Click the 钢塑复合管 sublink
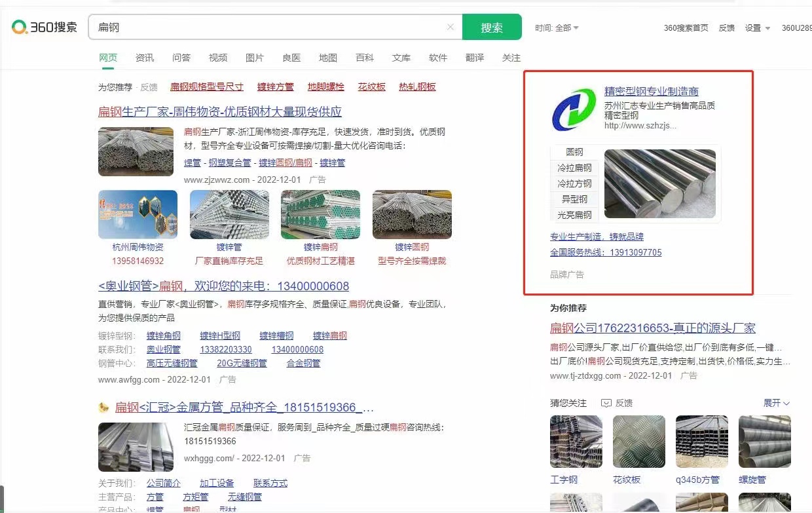 pos(230,162)
